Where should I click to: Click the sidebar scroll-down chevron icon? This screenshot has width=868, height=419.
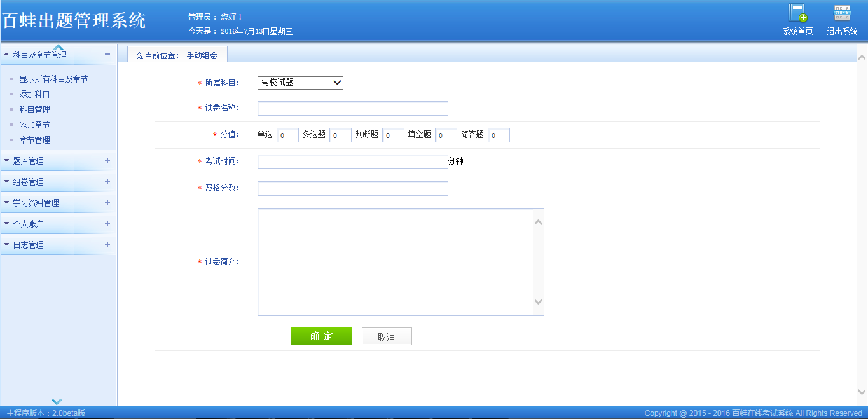click(x=57, y=401)
